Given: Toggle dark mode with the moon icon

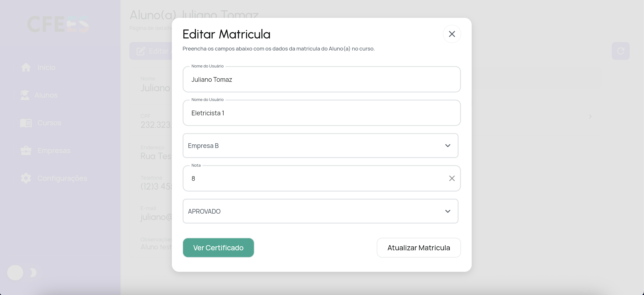Looking at the screenshot, I should coord(32,272).
